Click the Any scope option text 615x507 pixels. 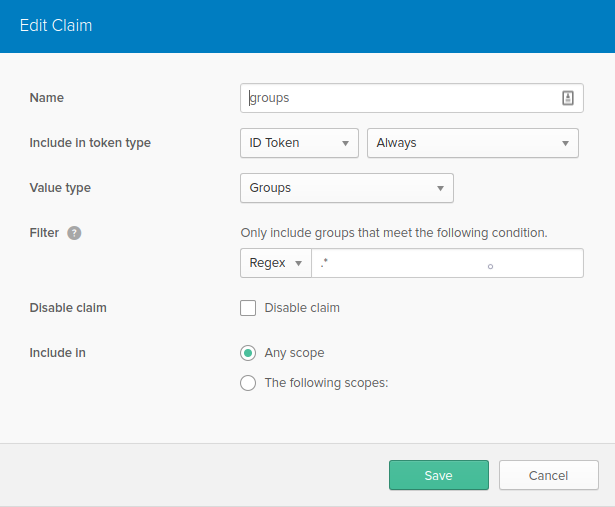tap(294, 353)
